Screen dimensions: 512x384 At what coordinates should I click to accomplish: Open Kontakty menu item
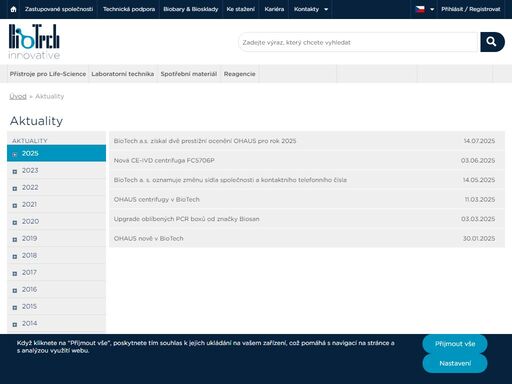pos(306,9)
